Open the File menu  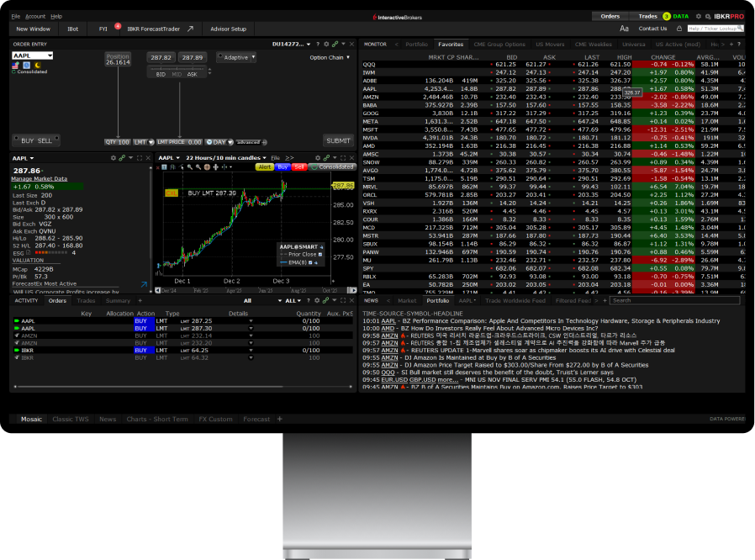tap(16, 16)
